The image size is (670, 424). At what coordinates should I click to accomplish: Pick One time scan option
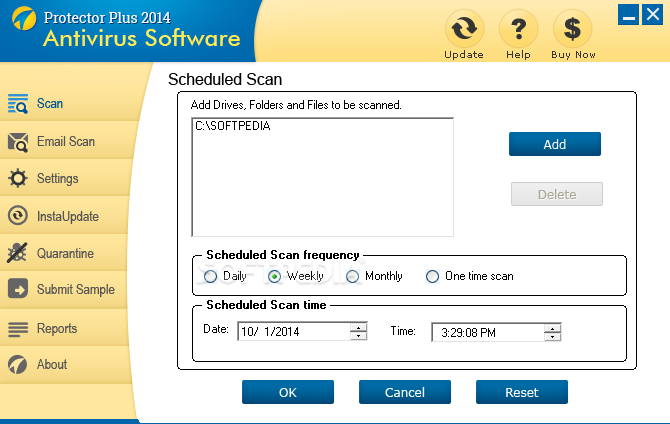[x=432, y=277]
